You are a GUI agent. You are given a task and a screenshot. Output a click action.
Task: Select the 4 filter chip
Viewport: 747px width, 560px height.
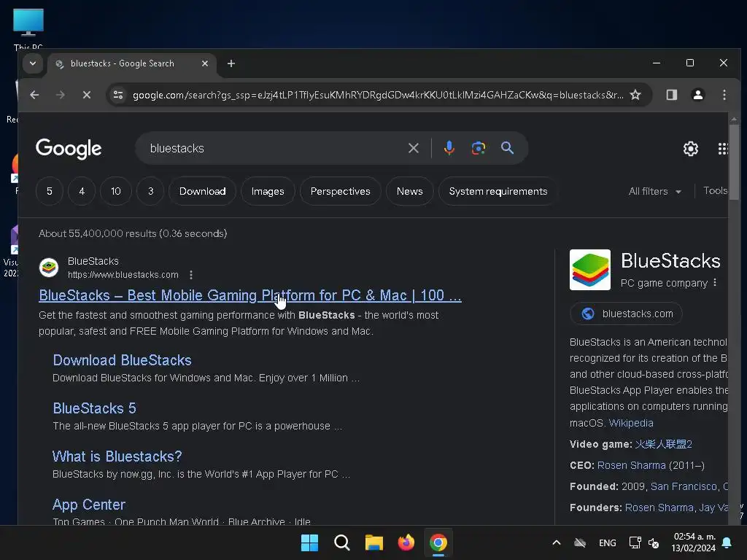[82, 191]
